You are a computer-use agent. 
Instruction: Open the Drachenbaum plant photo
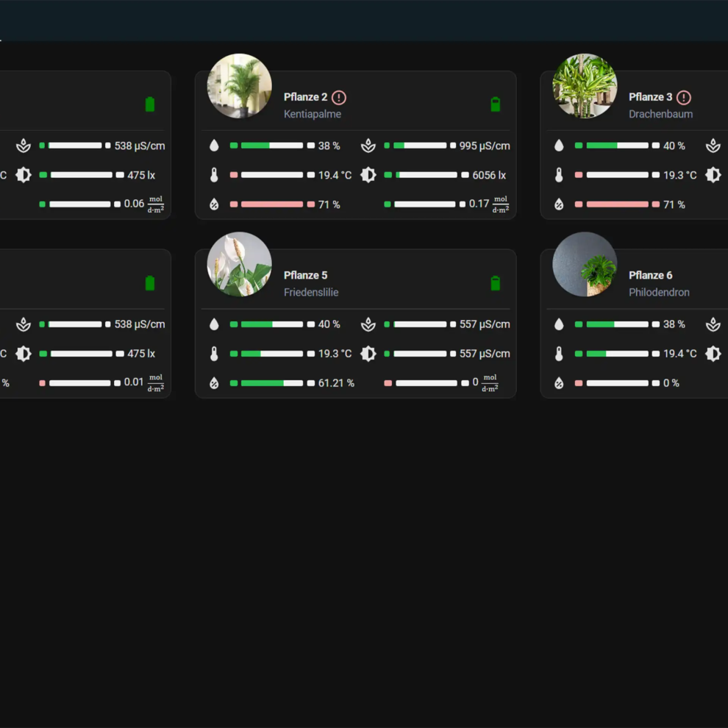point(585,86)
